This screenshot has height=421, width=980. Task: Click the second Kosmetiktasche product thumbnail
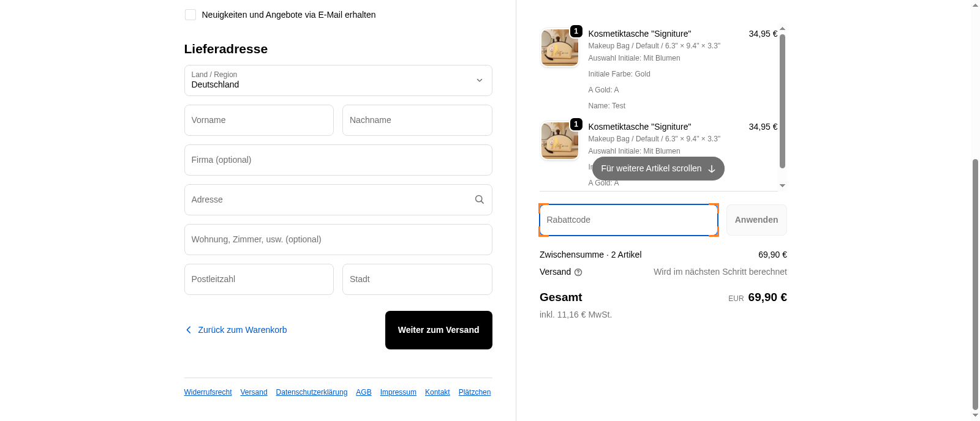pos(559,141)
